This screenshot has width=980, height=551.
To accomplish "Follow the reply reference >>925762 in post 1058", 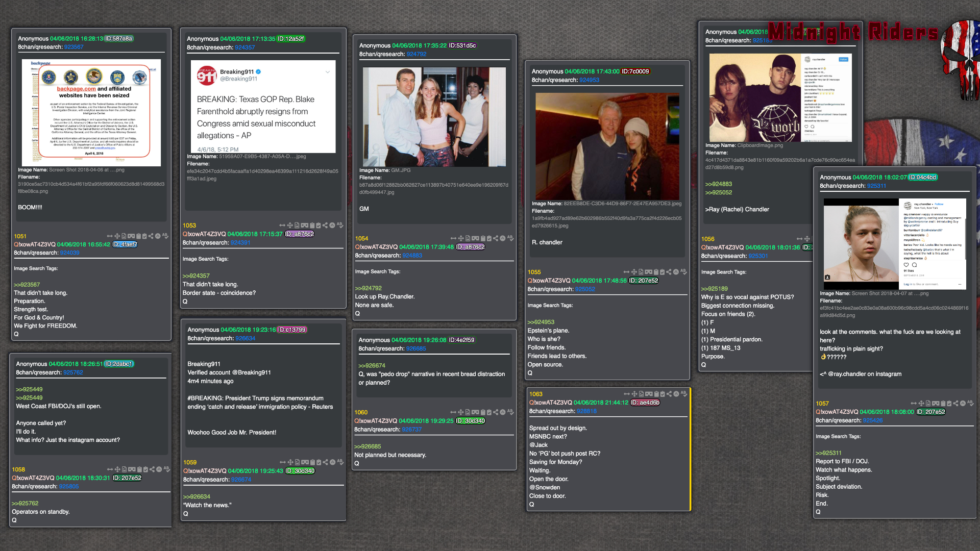I will pos(26,504).
